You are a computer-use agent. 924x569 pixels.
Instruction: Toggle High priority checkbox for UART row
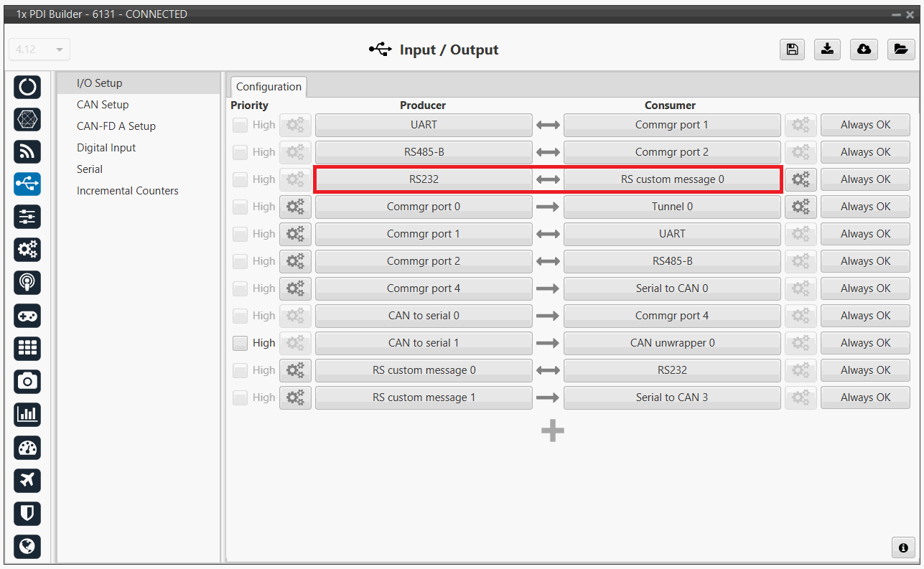pyautogui.click(x=240, y=125)
